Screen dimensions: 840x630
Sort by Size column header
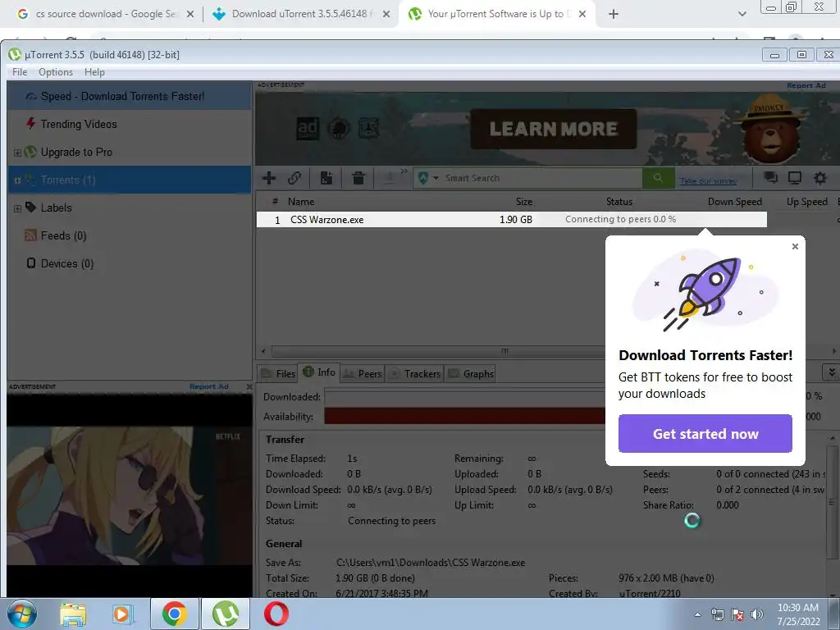tap(524, 202)
